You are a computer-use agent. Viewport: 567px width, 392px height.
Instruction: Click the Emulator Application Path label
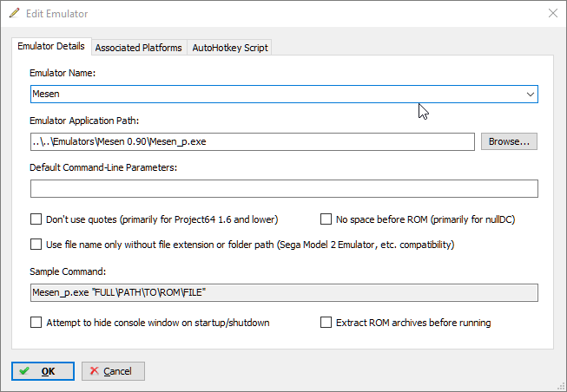click(84, 121)
